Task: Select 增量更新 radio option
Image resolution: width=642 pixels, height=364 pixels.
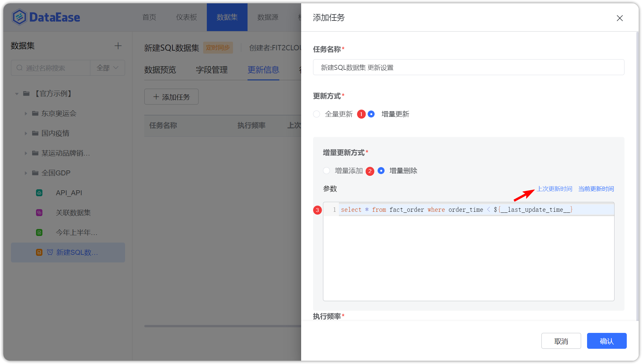Action: pos(371,114)
